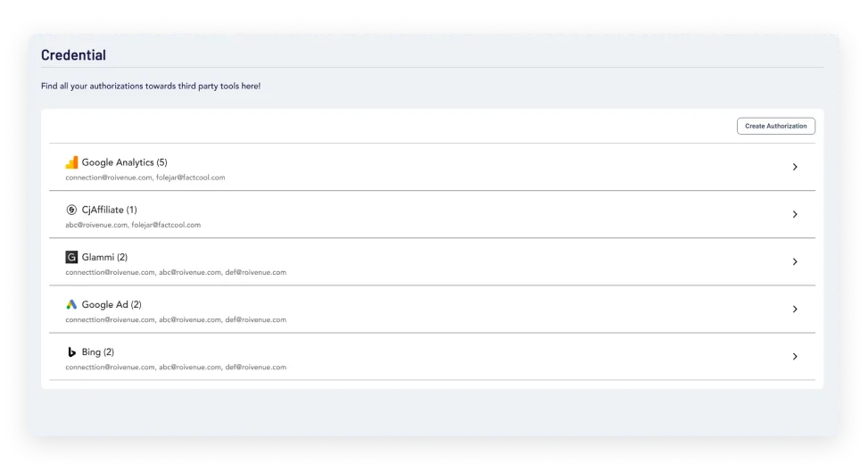The image size is (868, 471).
Task: Click the Glammi black G icon
Action: tap(71, 257)
